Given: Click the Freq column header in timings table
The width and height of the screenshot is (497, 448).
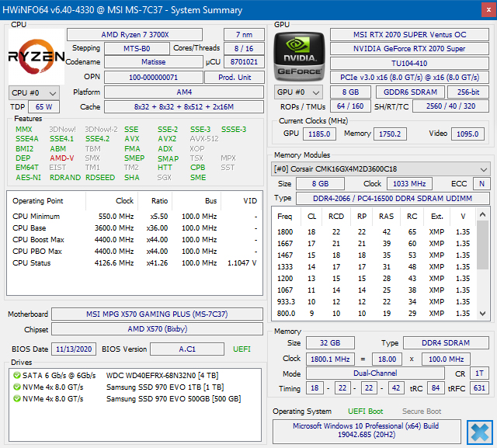Looking at the screenshot, I should point(285,217).
